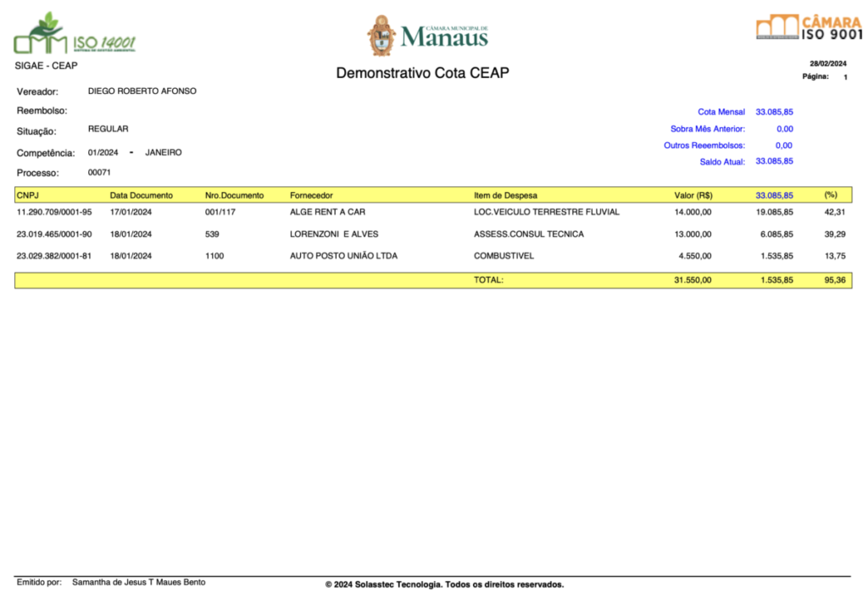This screenshot has width=868, height=610.
Task: Click the Valor (R$) column header
Action: (693, 195)
